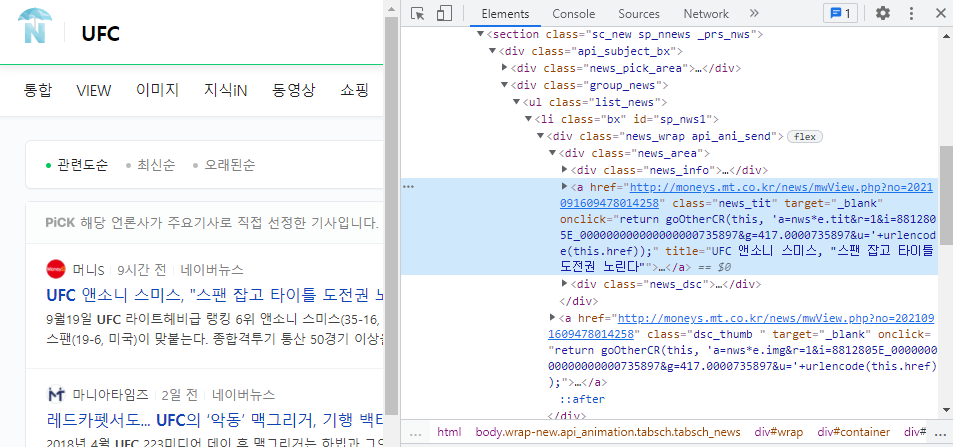Select 최신순 sort option
This screenshot has height=447, width=953.
tap(156, 165)
